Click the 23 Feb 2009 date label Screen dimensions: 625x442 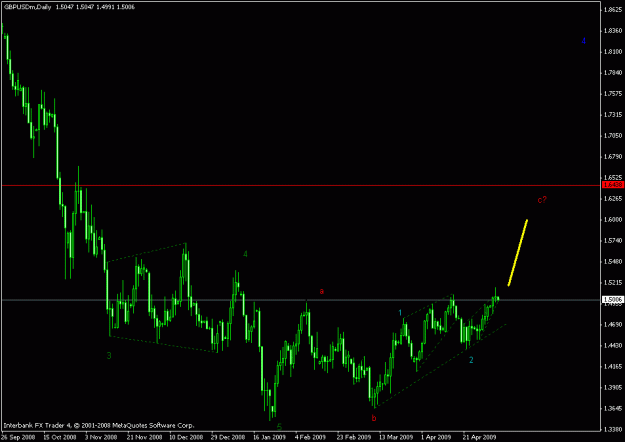(353, 437)
